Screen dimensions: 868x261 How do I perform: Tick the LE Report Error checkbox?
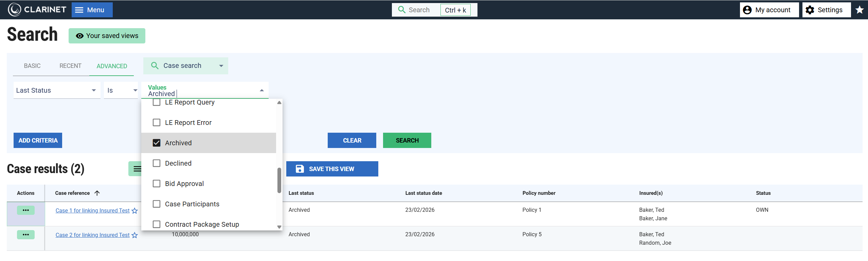pyautogui.click(x=157, y=123)
